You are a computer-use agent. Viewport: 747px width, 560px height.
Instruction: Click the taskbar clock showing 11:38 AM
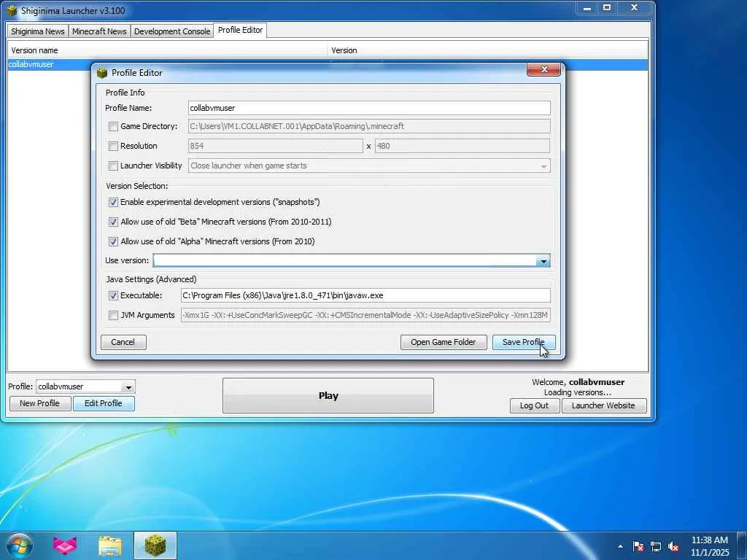pyautogui.click(x=710, y=546)
